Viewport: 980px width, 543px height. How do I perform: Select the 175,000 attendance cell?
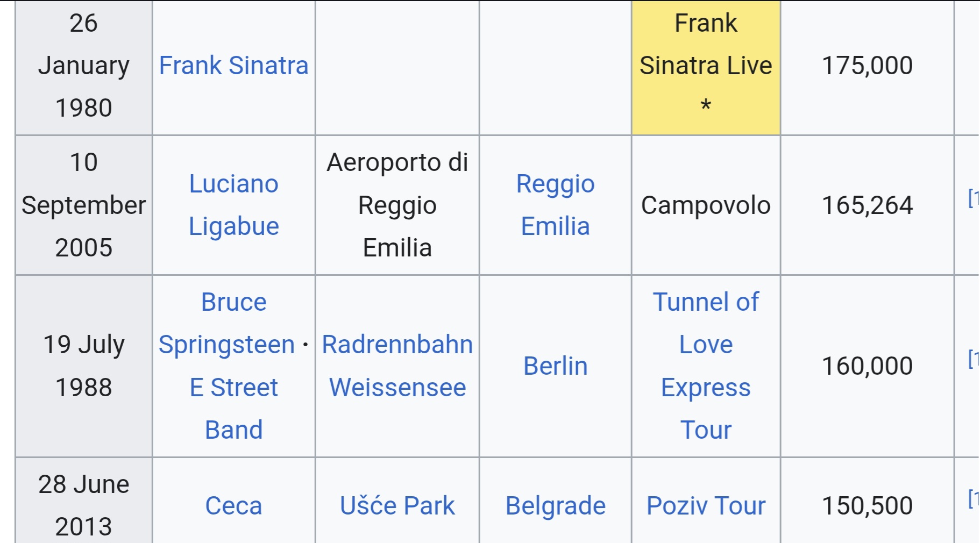coord(867,66)
